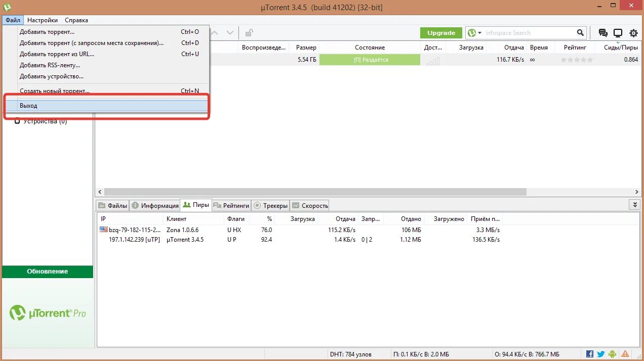Sort by Состояние column header
Image resolution: width=644 pixels, height=361 pixels.
370,48
